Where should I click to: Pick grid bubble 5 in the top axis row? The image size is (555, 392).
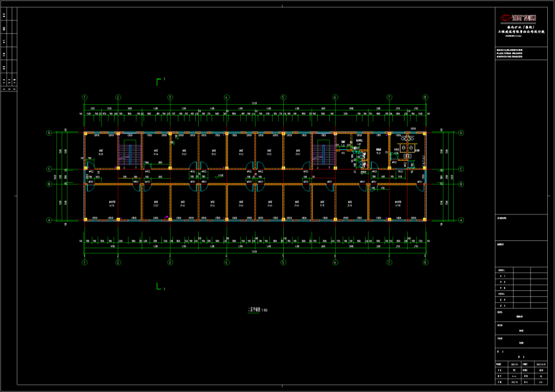click(283, 97)
